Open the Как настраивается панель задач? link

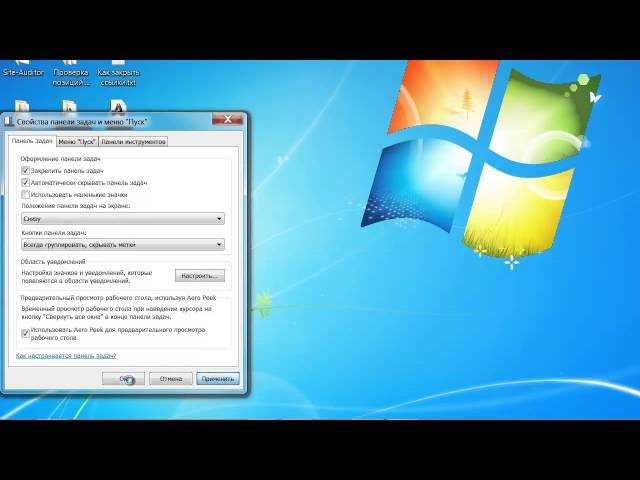click(66, 356)
